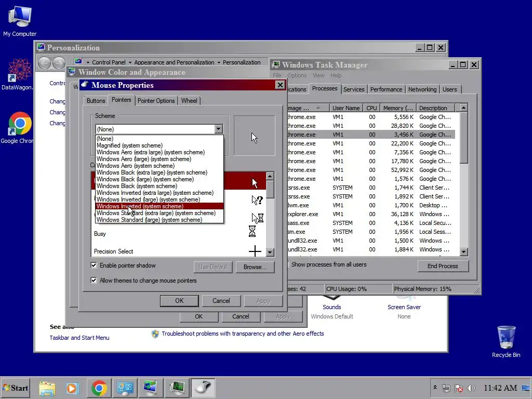This screenshot has width=532, height=399.
Task: Switch to the Wheel tab
Action: tap(189, 101)
